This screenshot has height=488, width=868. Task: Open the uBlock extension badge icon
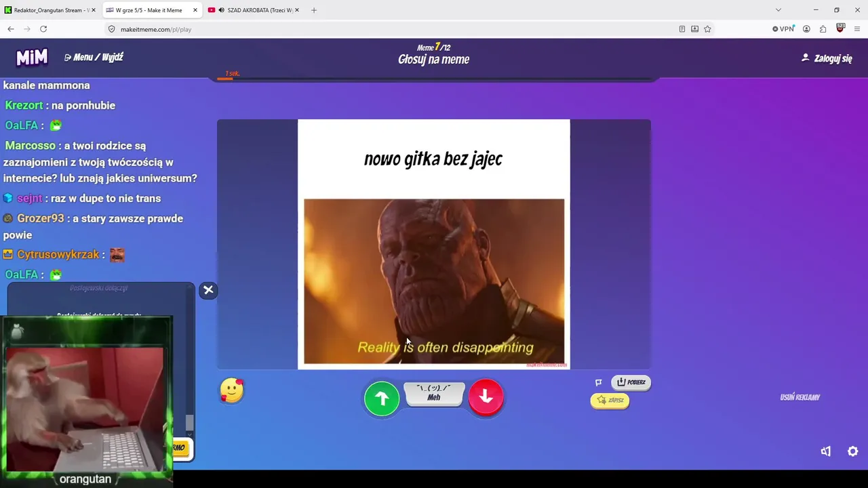[x=840, y=28]
